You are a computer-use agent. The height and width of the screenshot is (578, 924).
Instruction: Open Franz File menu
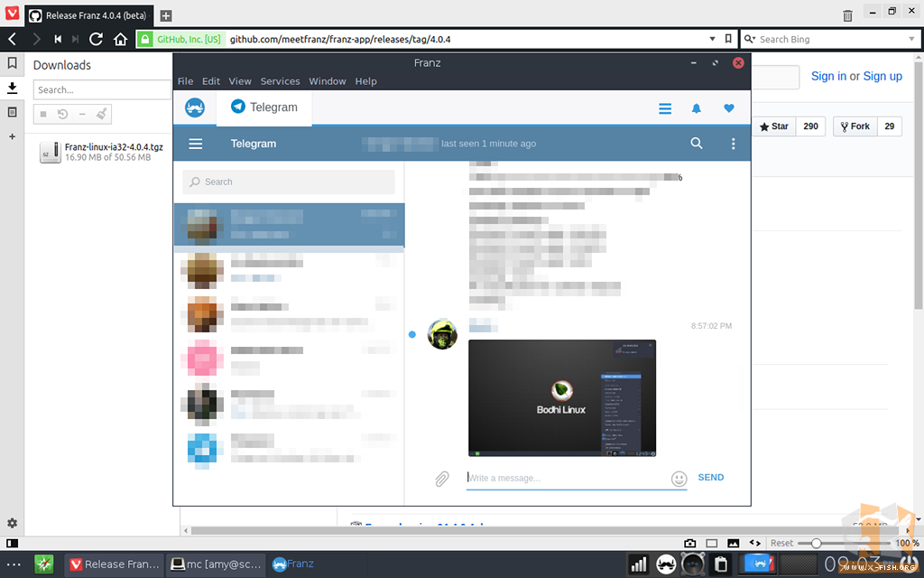[185, 81]
